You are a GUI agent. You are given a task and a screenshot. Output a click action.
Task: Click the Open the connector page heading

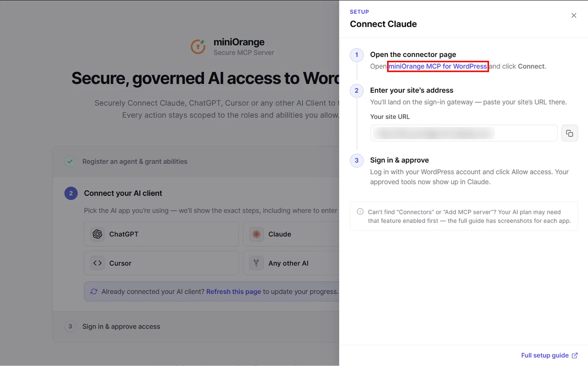[x=413, y=55]
